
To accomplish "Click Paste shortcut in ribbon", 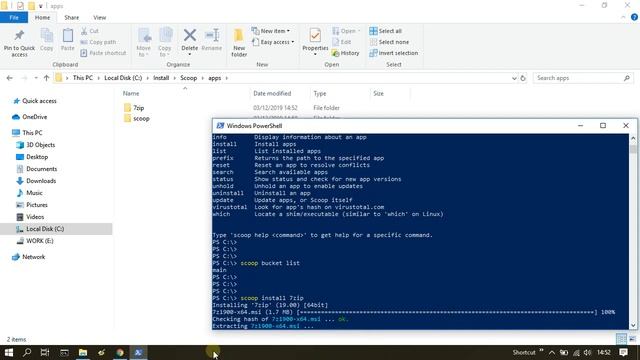I will point(103,53).
